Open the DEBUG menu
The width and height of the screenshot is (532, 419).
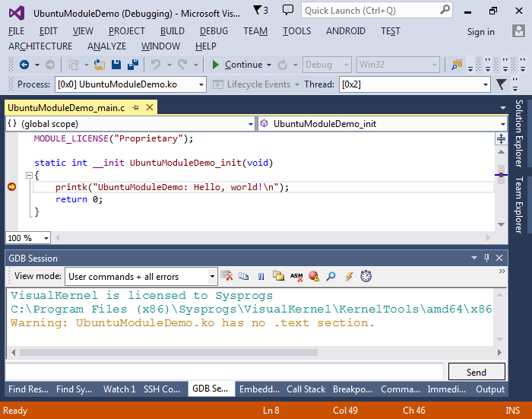tap(214, 31)
